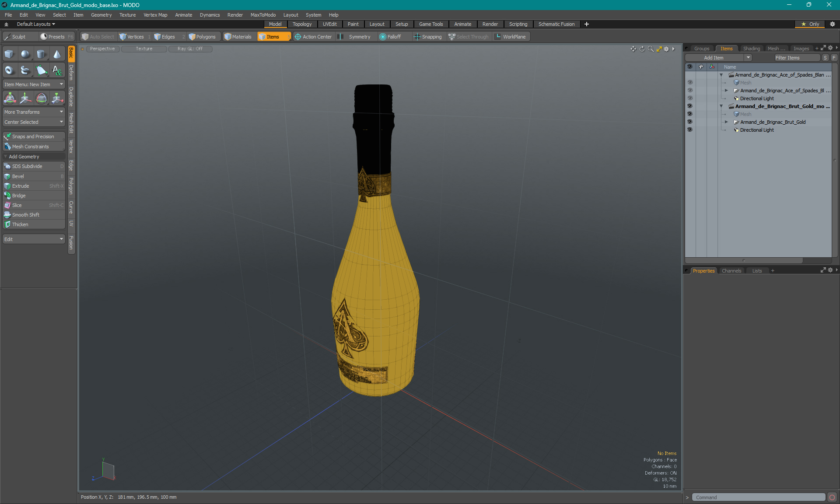Click the Action Center icon
Viewport: 840px width, 504px height.
tap(298, 37)
